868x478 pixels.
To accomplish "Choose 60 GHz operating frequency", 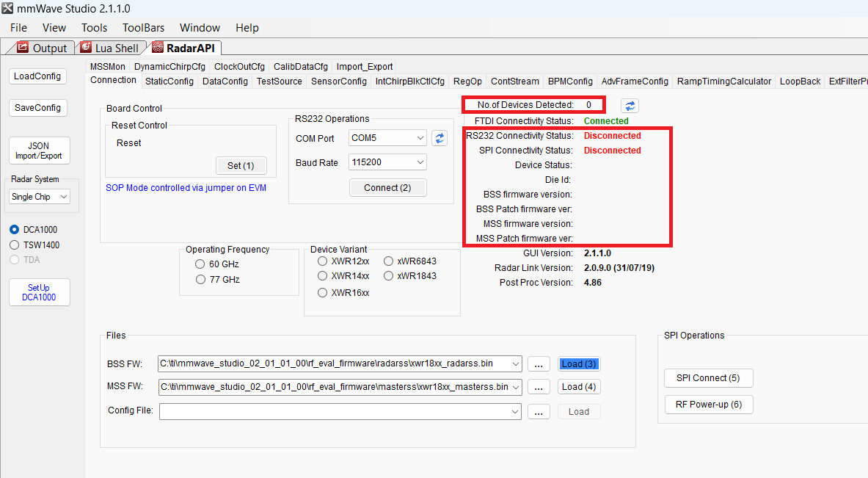I will (200, 264).
